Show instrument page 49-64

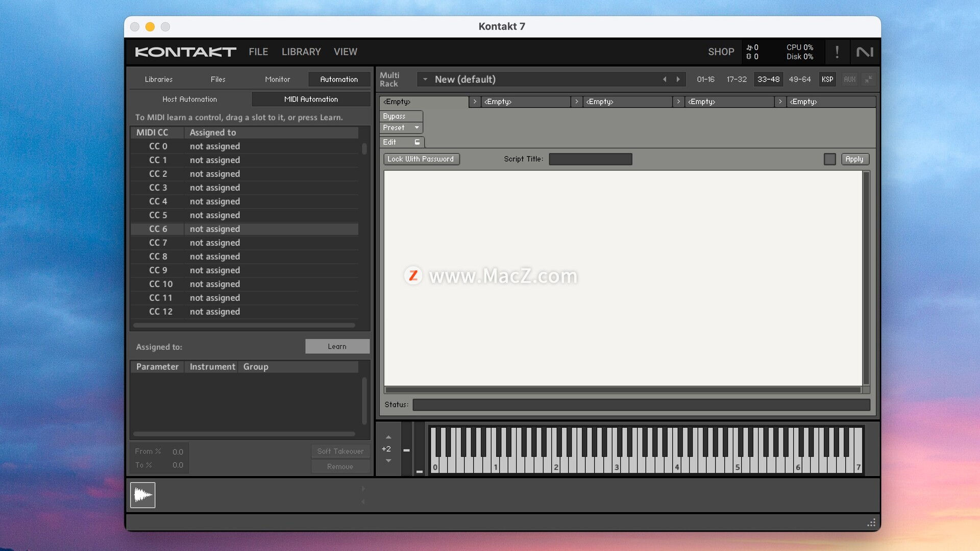coord(800,79)
